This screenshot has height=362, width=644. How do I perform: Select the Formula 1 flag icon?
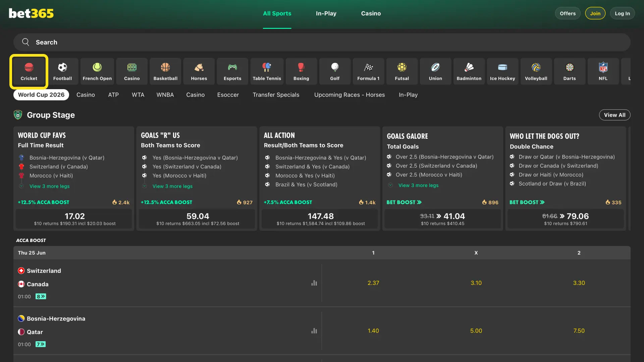coord(368,71)
